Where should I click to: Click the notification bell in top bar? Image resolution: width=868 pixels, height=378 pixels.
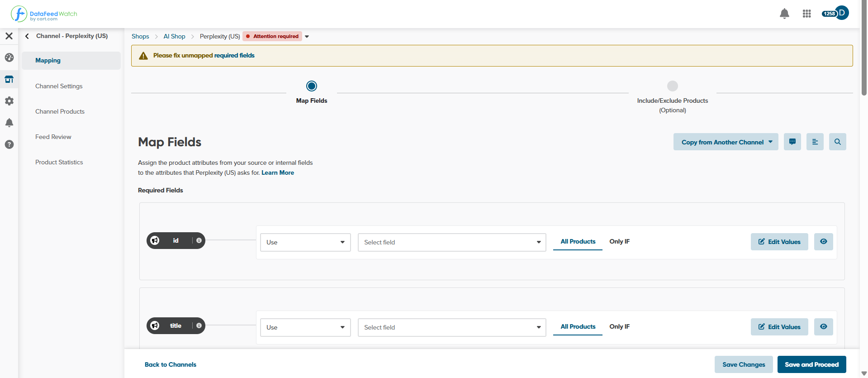(784, 14)
